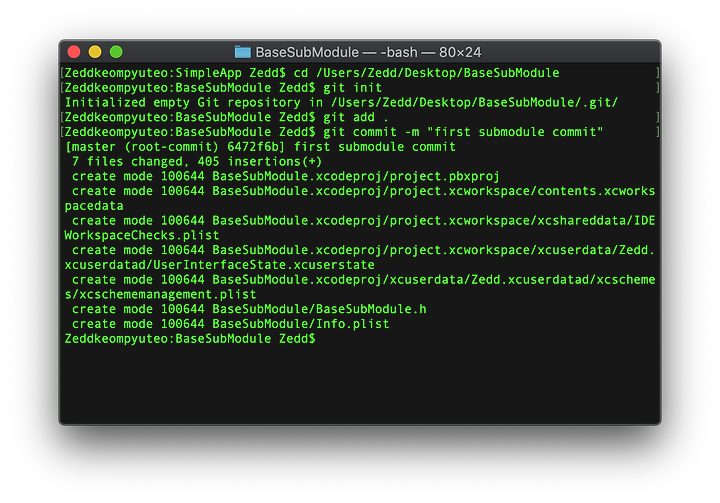Click the cd /Users/Zedd/Desktop/BaseSubModule command line

pyautogui.click(x=312, y=73)
